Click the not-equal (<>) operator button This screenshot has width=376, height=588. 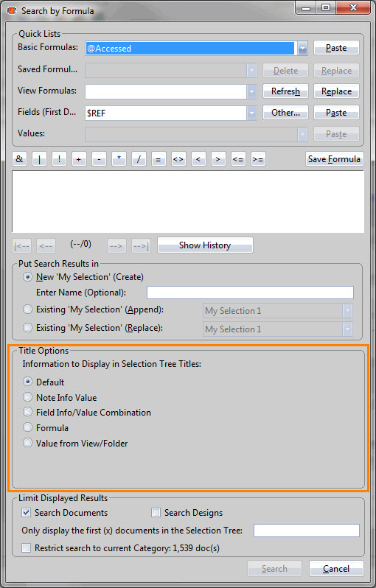tap(178, 159)
